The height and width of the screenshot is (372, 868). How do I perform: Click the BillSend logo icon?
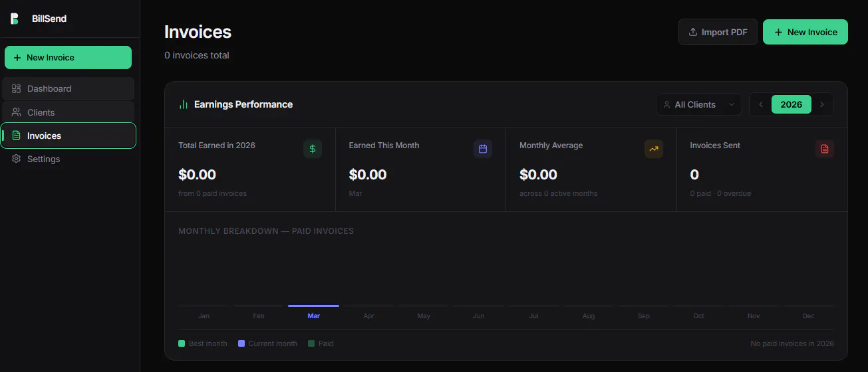(15, 19)
